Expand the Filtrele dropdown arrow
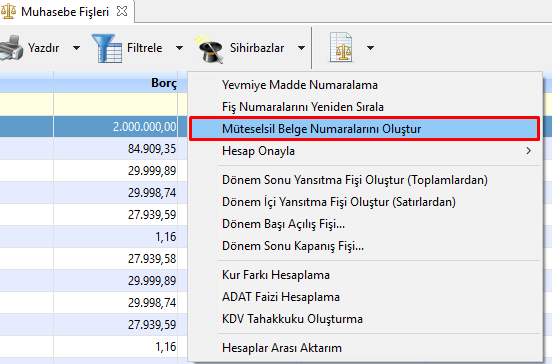The width and height of the screenshot is (552, 364). pos(180,48)
